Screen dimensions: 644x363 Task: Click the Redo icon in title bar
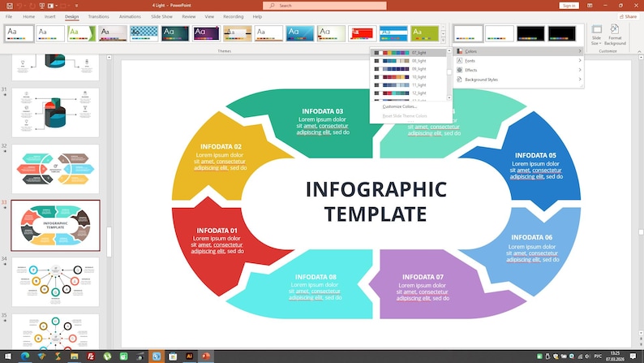tap(32, 6)
